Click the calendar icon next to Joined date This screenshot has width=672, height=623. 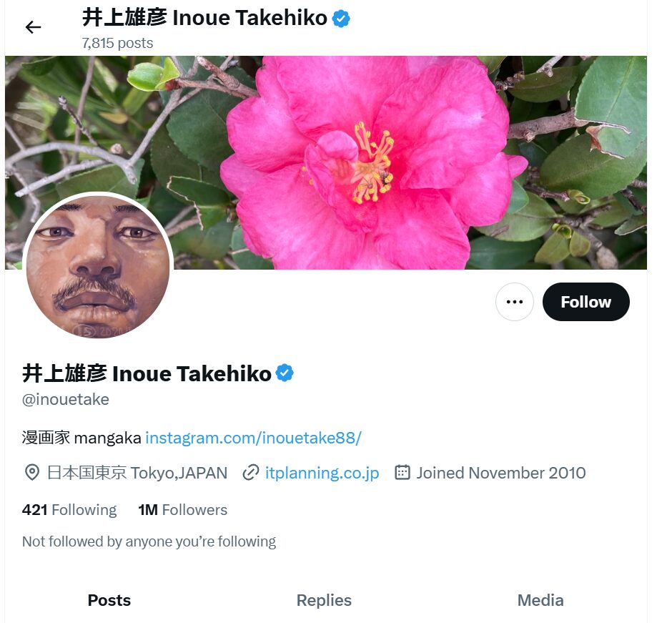tap(402, 473)
